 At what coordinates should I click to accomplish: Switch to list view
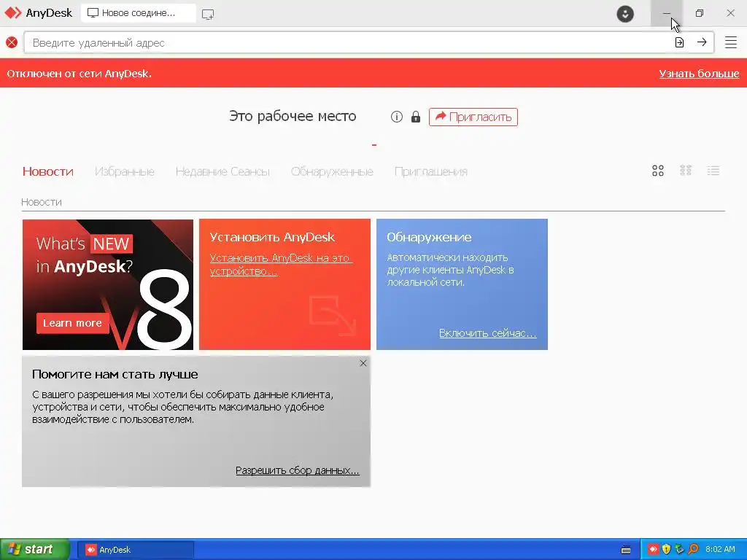coord(713,171)
